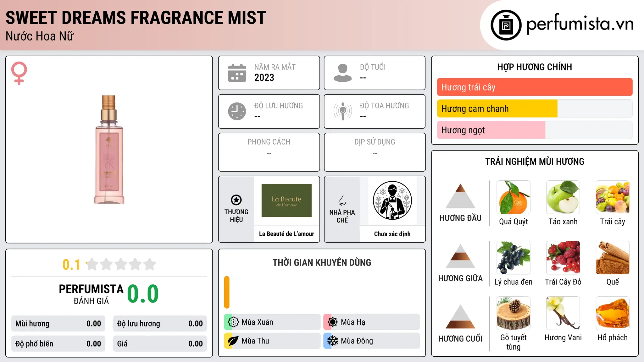Click the Mùa Xuân season label
644x362 pixels.
click(x=257, y=322)
